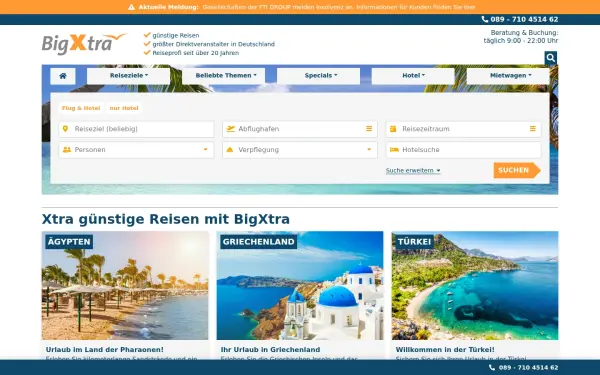Open the Specials dropdown menu
The height and width of the screenshot is (375, 600).
point(318,76)
